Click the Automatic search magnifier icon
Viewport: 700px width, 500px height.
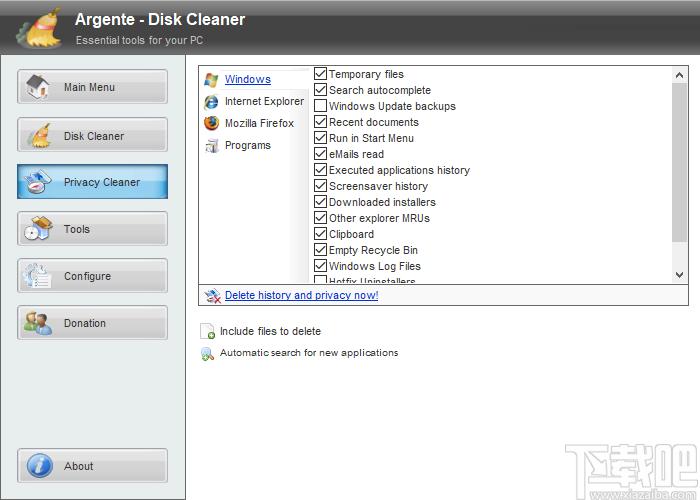tap(207, 354)
